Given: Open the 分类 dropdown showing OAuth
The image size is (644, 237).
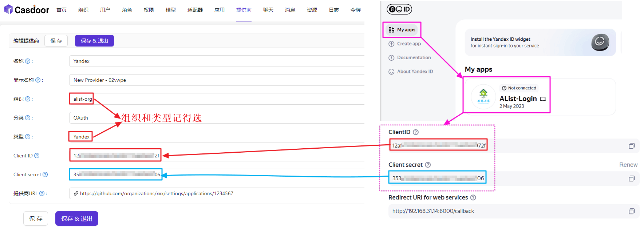Looking at the screenshot, I should (216, 118).
